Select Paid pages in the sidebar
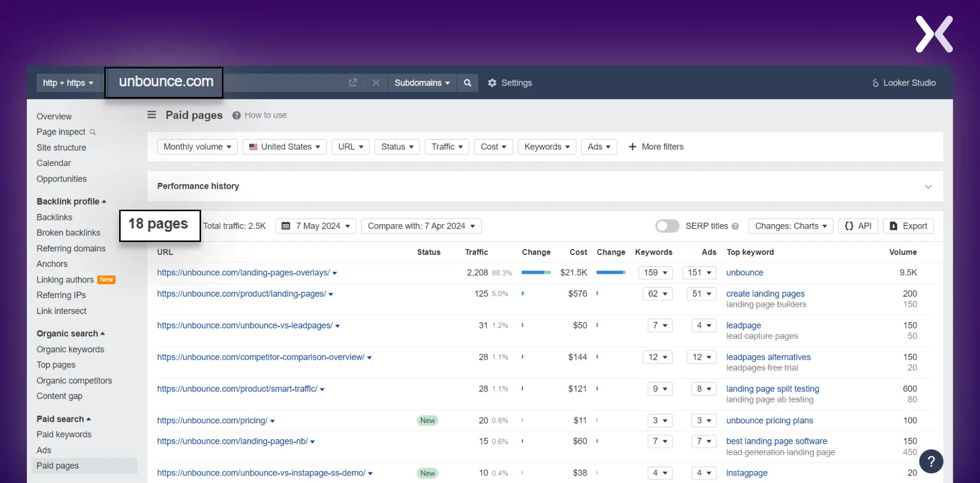 85,466
